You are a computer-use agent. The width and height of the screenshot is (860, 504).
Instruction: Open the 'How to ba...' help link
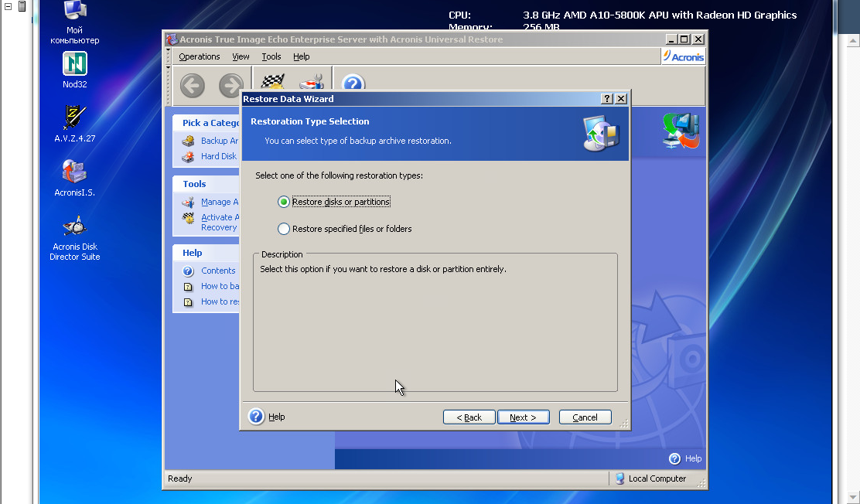coord(220,286)
